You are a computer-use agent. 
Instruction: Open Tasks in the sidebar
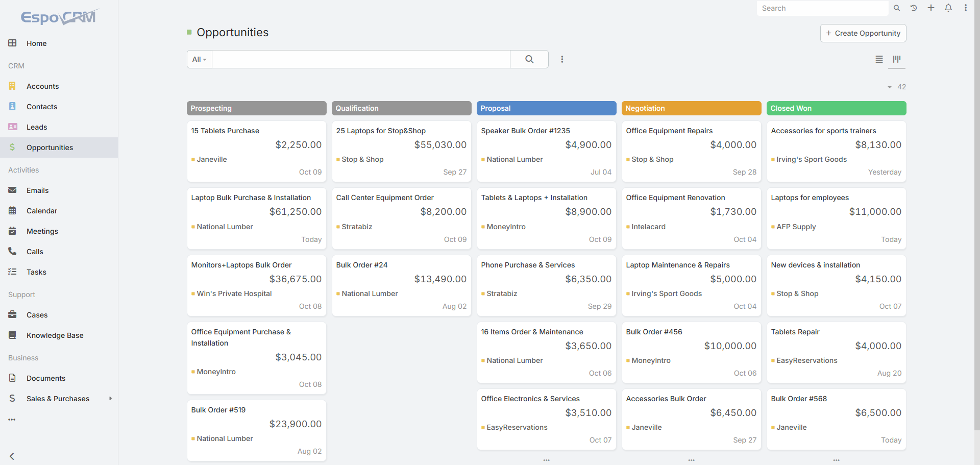point(59,272)
